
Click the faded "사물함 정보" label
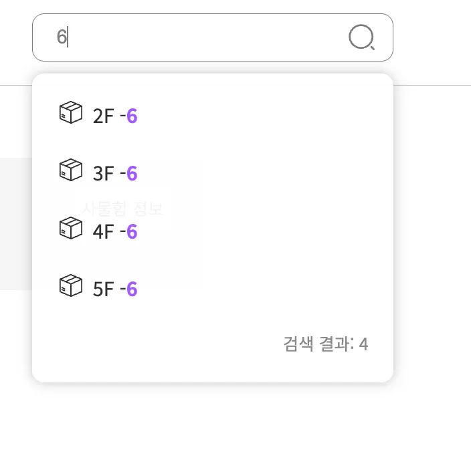coord(122,208)
